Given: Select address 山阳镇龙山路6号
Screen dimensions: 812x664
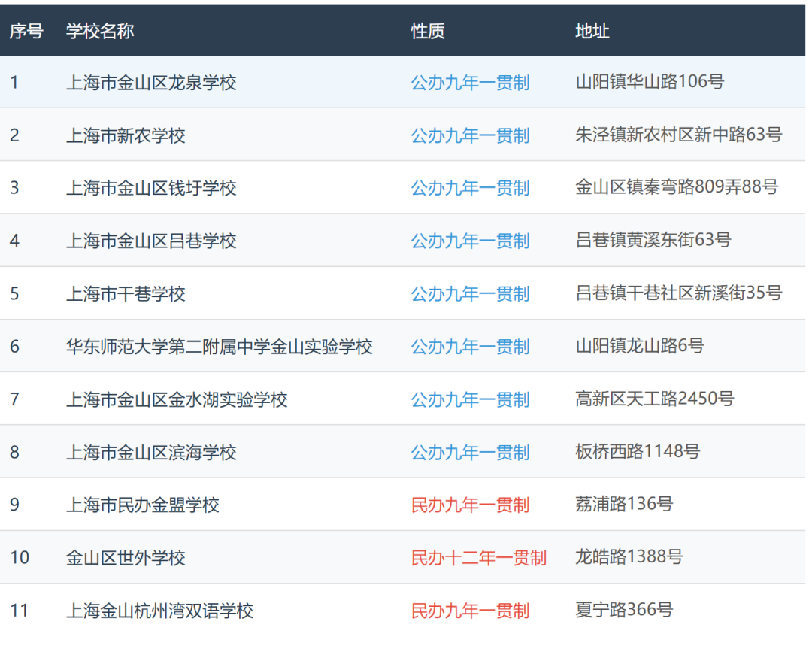Looking at the screenshot, I should coord(640,345).
